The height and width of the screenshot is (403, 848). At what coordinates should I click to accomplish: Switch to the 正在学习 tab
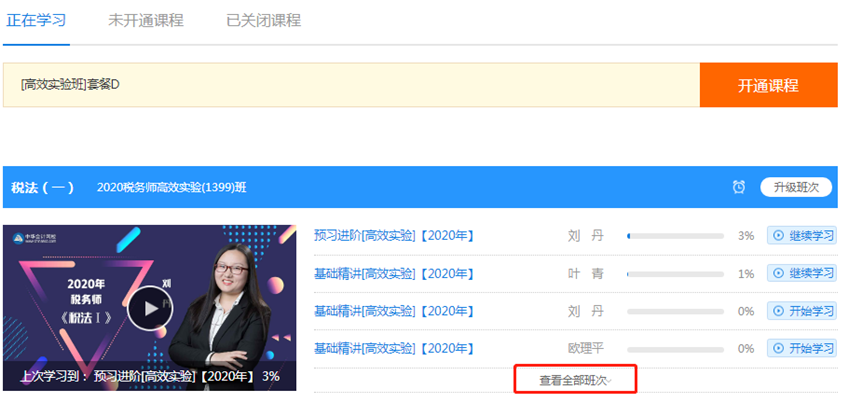[x=36, y=21]
